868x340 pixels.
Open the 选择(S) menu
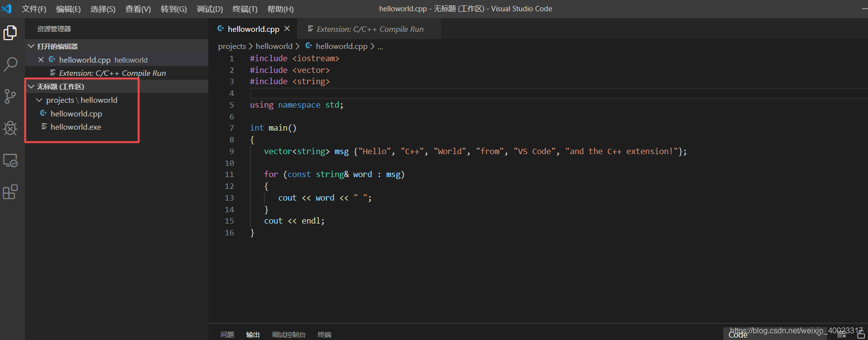pyautogui.click(x=103, y=9)
